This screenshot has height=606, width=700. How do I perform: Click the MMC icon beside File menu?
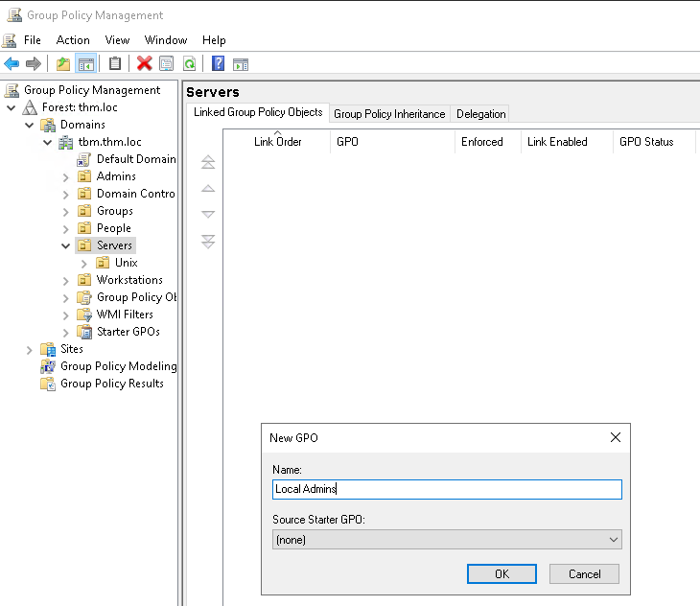point(9,40)
